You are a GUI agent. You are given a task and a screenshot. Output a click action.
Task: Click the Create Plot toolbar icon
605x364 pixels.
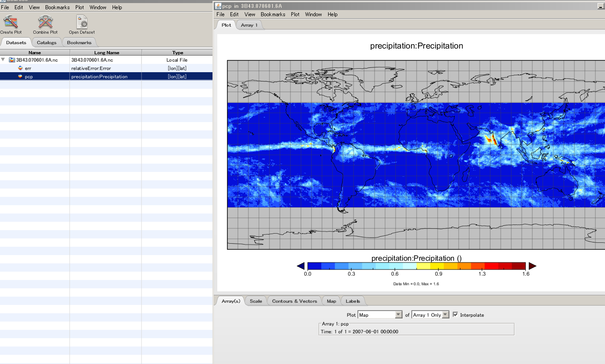(x=11, y=22)
